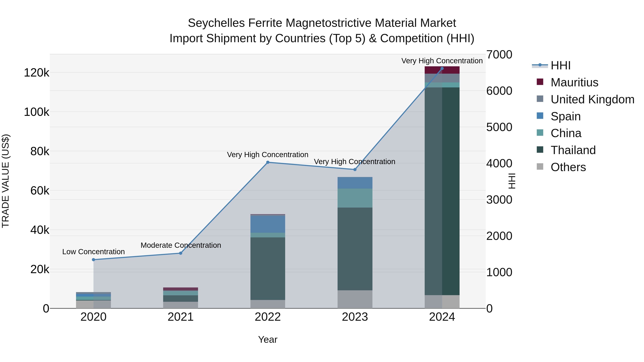This screenshot has height=362, width=644.
Task: Select the United Kingdom segment of 2024 bar
Action: click(442, 78)
